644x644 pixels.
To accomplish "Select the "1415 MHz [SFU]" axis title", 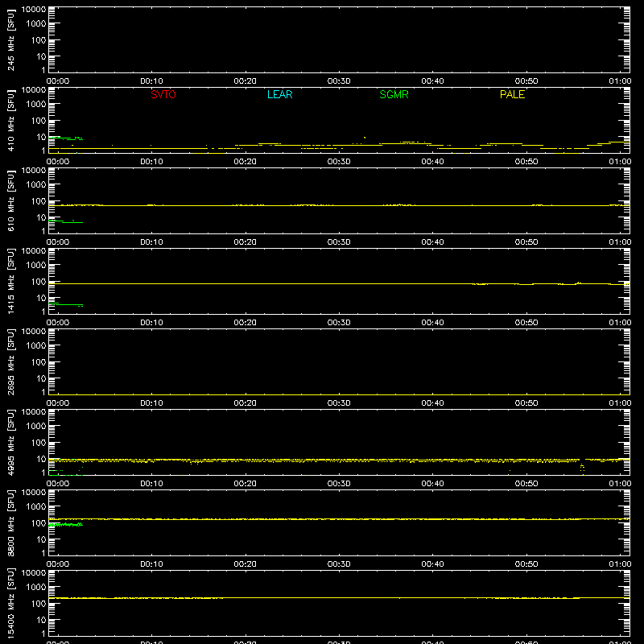I will pos(11,281).
